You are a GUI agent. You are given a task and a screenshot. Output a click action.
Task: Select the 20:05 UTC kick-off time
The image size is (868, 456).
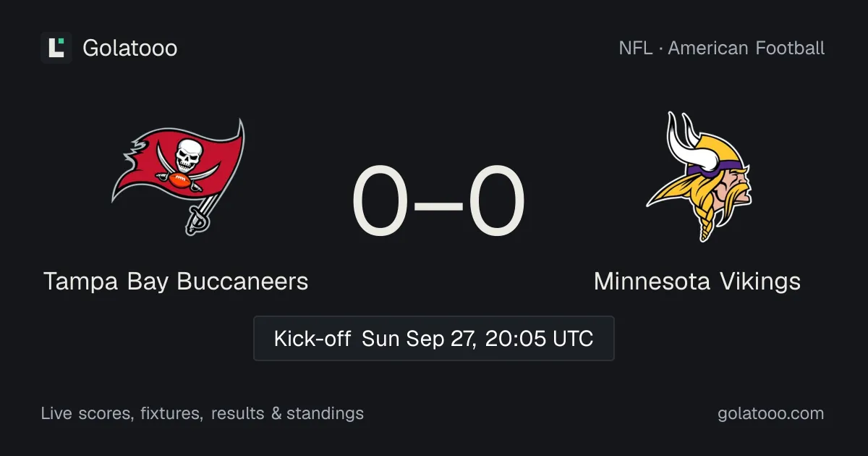coord(540,339)
